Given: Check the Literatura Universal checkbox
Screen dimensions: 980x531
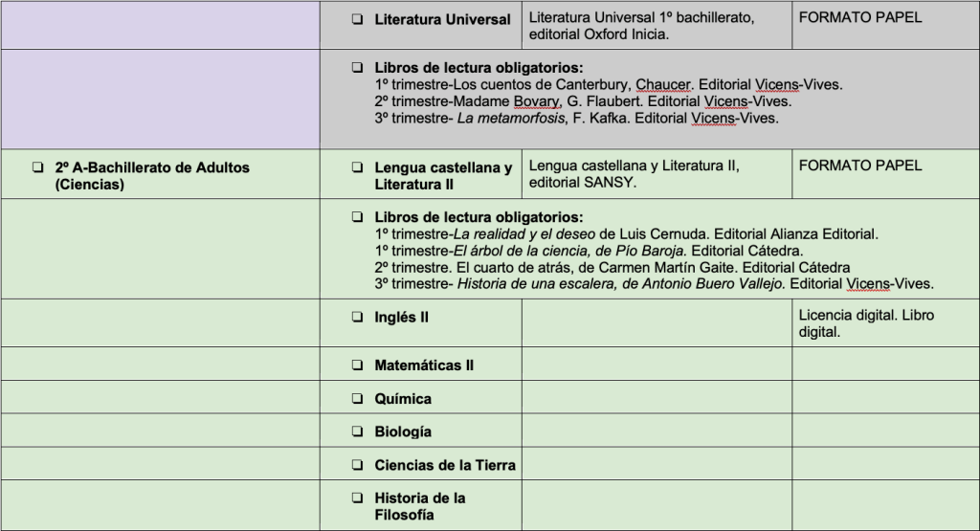Looking at the screenshot, I should pyautogui.click(x=357, y=19).
